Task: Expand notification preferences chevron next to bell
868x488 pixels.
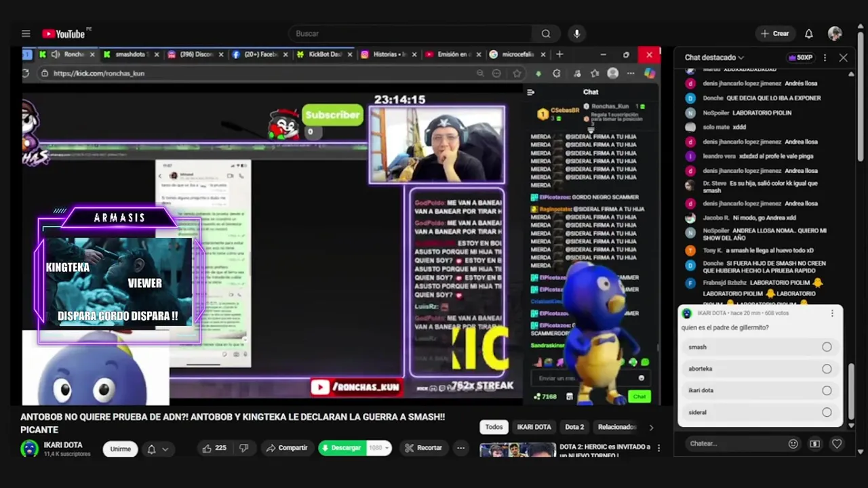Action: [x=165, y=449]
